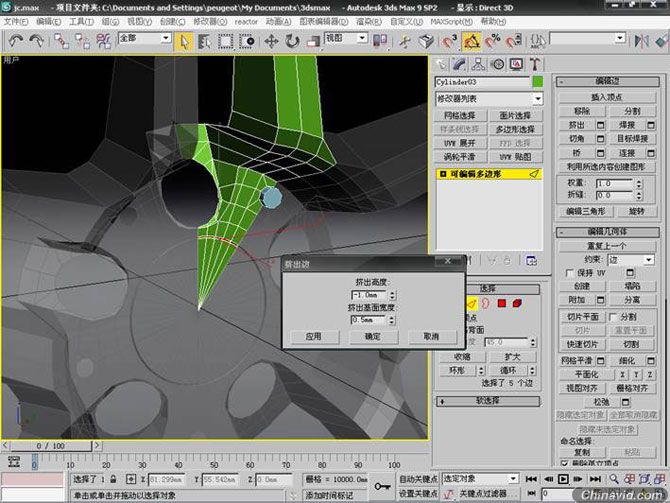Open the MAXScript(M) menu
670x503 pixels.
(451, 21)
